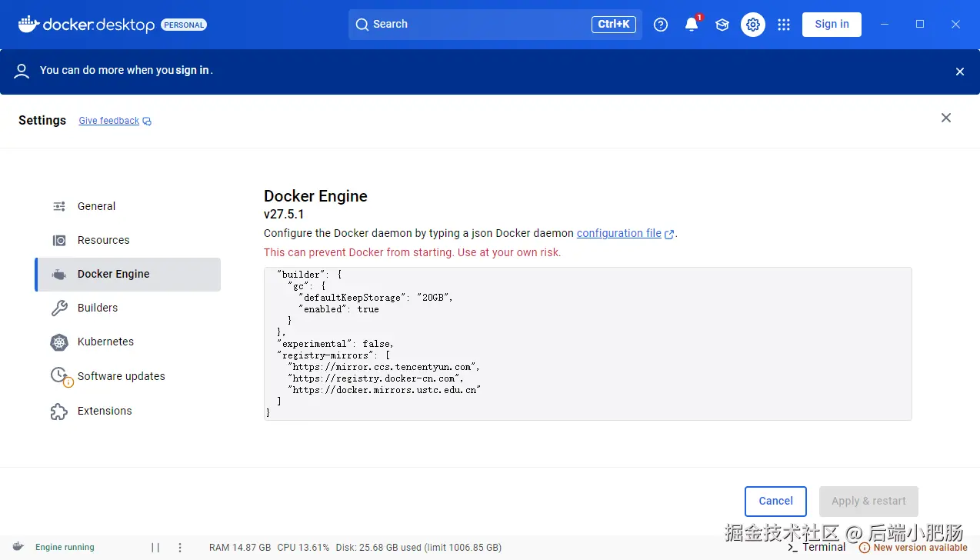The height and width of the screenshot is (560, 980).
Task: Click the "enabled": true line
Action: [x=338, y=309]
